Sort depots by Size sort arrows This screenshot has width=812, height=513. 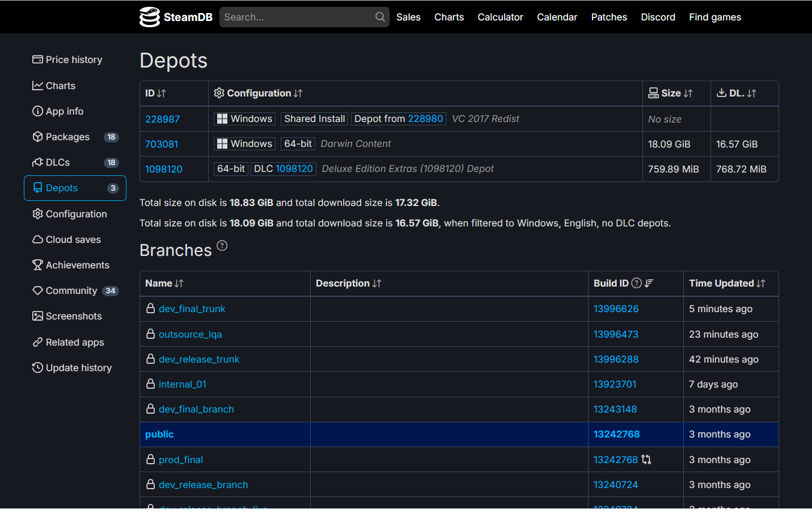pyautogui.click(x=688, y=93)
